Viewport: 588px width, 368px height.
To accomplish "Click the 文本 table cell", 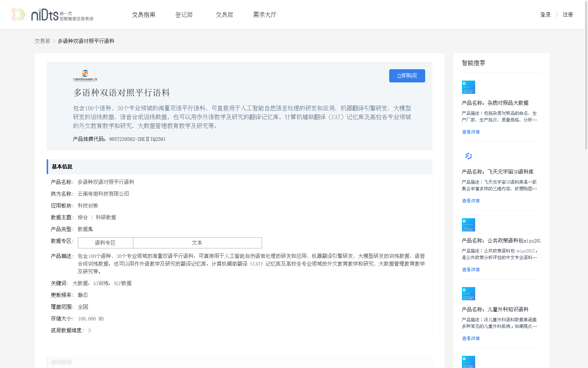I will [197, 243].
